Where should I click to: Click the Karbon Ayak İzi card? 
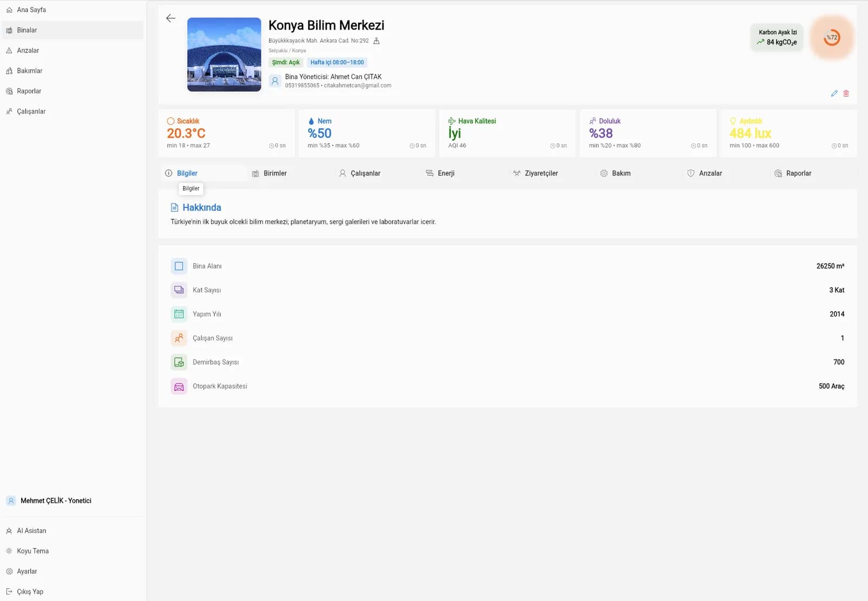coord(777,37)
